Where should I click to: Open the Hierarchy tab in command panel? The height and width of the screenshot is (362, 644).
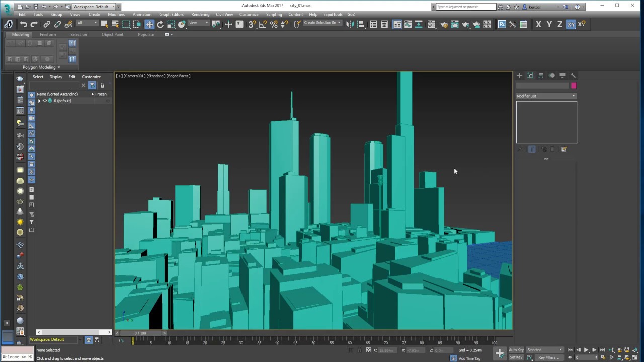point(541,75)
